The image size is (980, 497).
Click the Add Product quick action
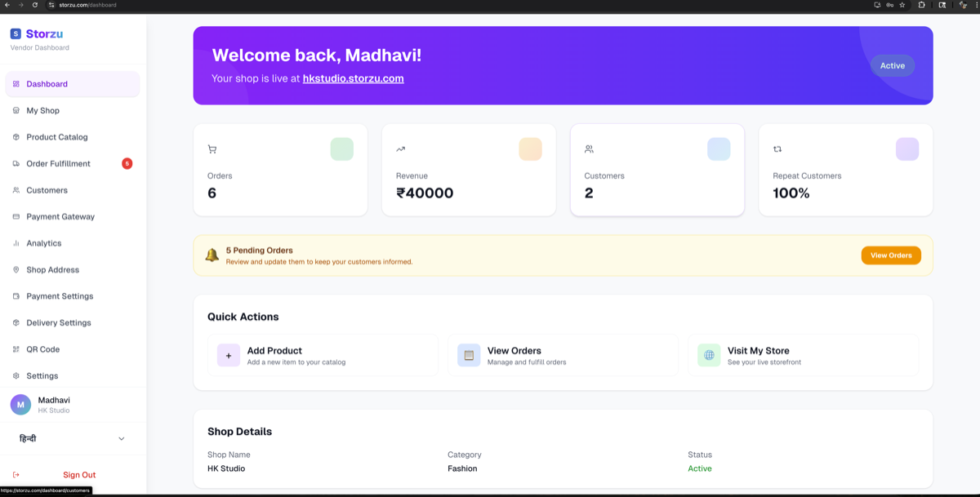tap(323, 356)
